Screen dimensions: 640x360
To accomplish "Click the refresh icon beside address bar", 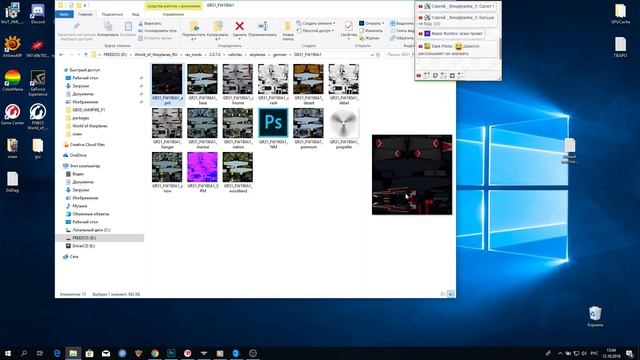I will point(378,54).
